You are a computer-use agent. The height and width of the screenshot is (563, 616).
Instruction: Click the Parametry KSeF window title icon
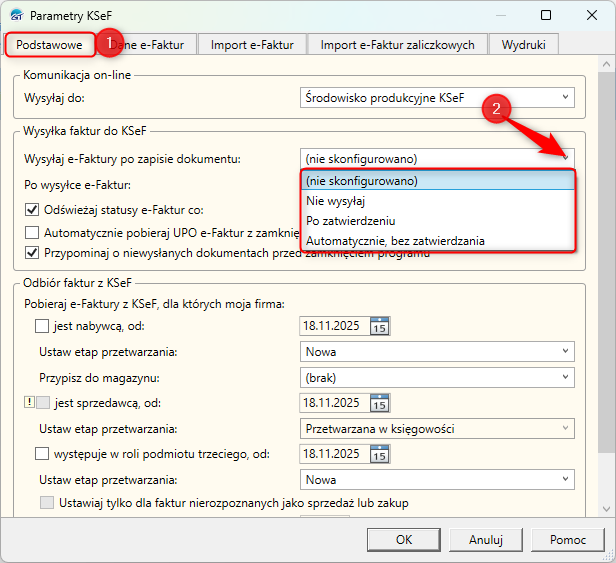16,16
